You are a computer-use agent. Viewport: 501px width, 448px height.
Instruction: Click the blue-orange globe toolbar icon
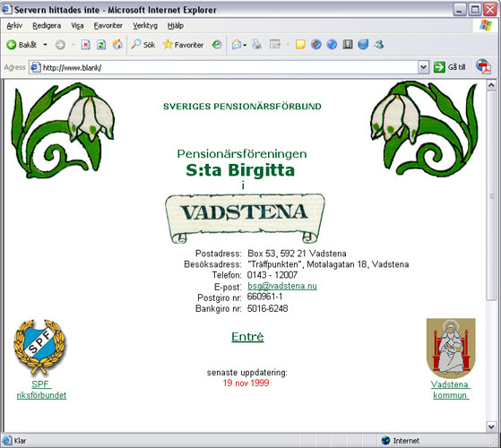tap(316, 45)
